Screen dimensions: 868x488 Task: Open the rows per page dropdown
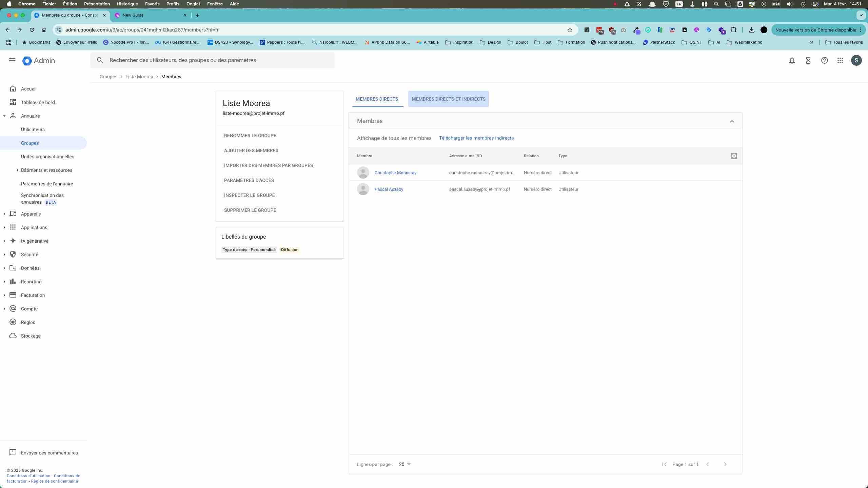point(405,464)
